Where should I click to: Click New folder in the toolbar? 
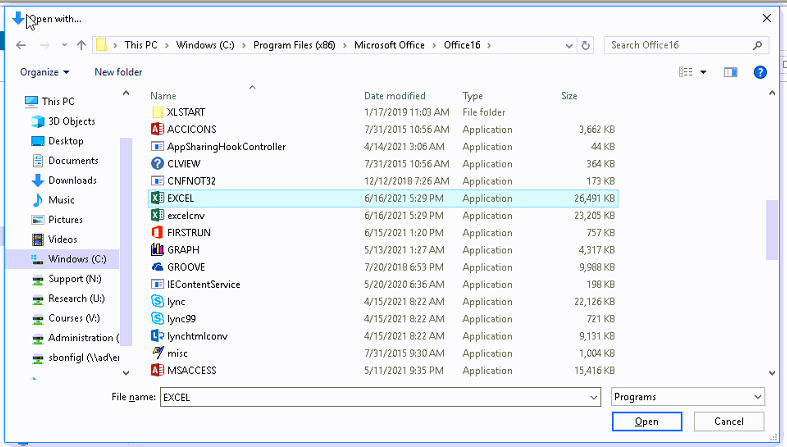[118, 72]
